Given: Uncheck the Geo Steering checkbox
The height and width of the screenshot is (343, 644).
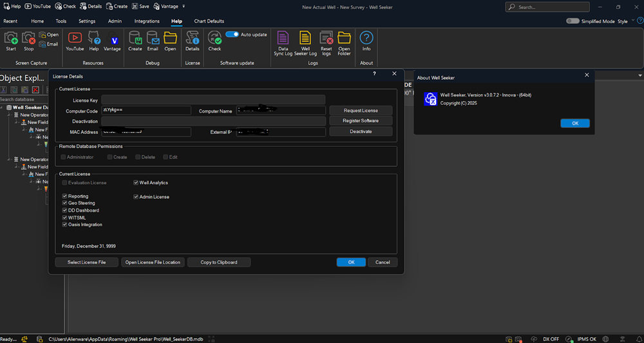Looking at the screenshot, I should pyautogui.click(x=64, y=203).
